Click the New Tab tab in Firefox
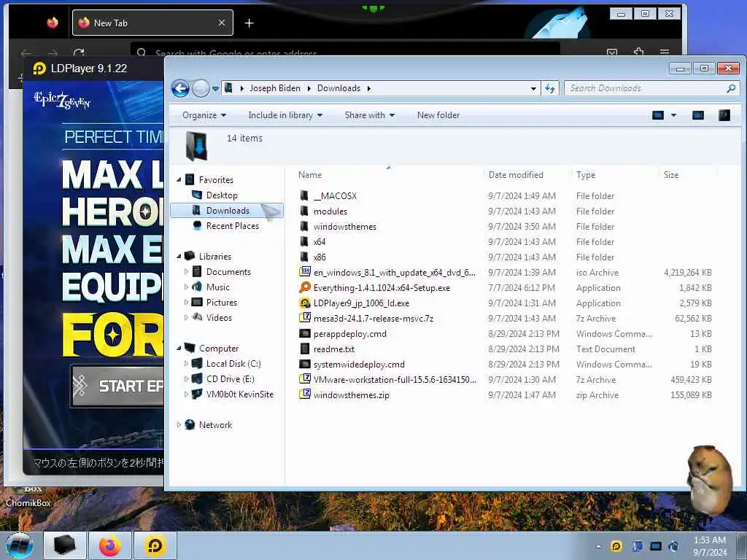 [152, 23]
